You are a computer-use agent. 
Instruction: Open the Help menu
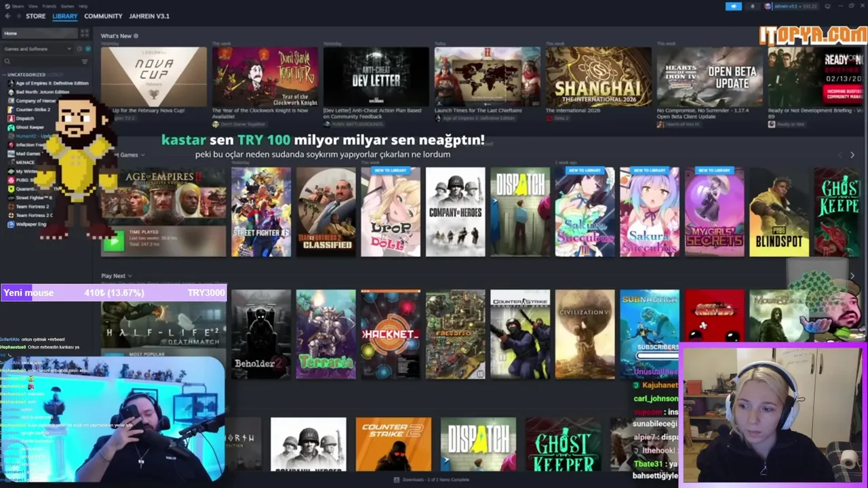(83, 6)
